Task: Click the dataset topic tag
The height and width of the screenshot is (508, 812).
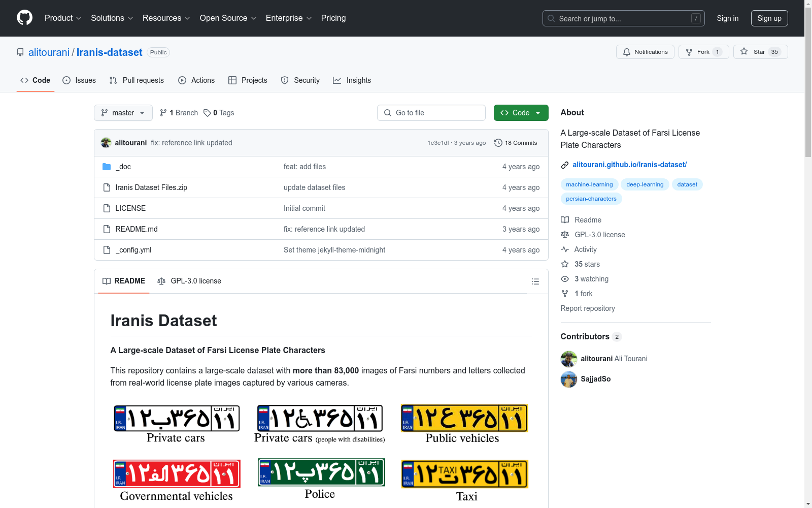Action: tap(687, 184)
